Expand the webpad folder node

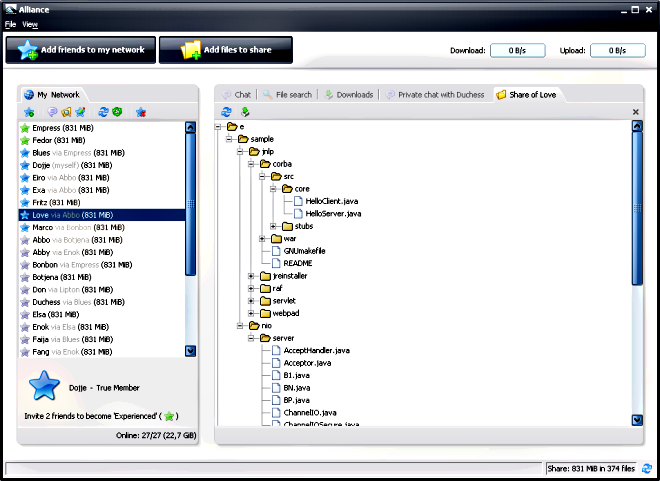251,313
